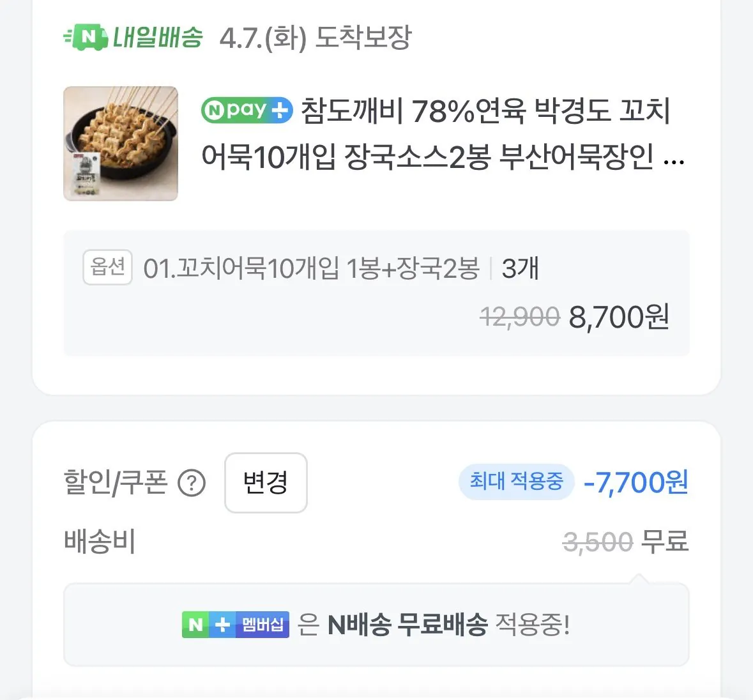Click the plus symbol on the Npay badge
Screen dimensions: 753x700
279,110
